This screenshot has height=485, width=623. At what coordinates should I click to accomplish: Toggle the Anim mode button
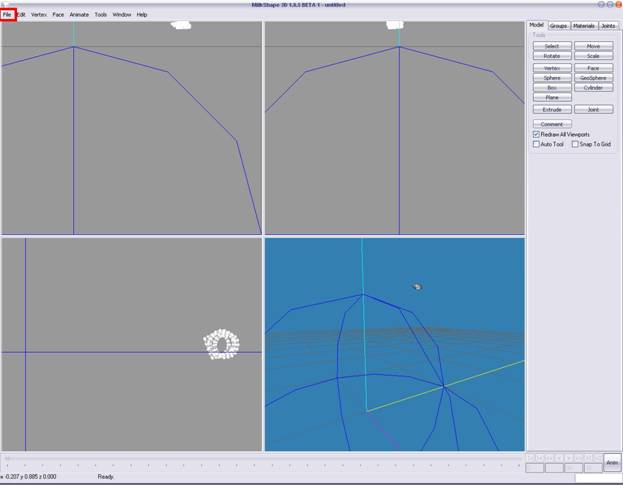(612, 463)
